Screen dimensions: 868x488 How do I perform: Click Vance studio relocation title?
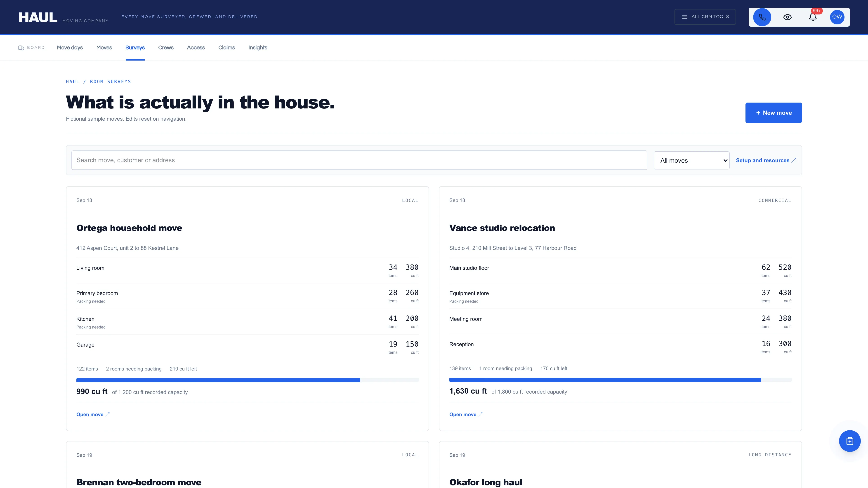(502, 228)
